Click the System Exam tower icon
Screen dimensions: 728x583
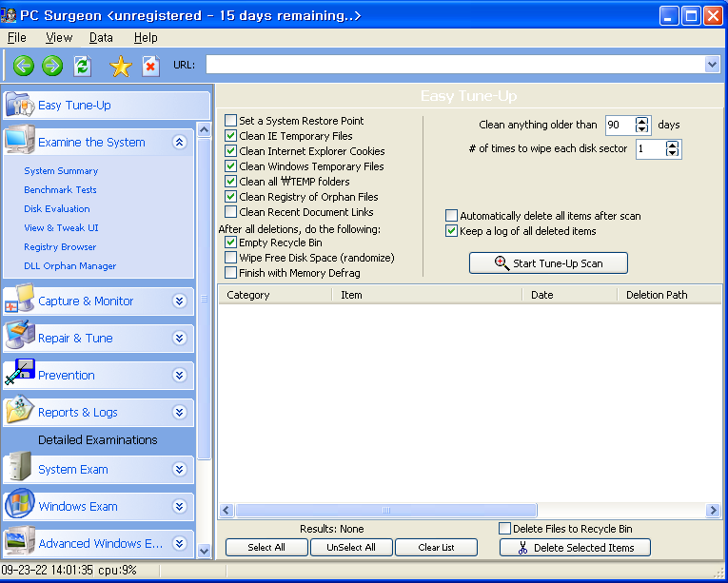pos(20,467)
